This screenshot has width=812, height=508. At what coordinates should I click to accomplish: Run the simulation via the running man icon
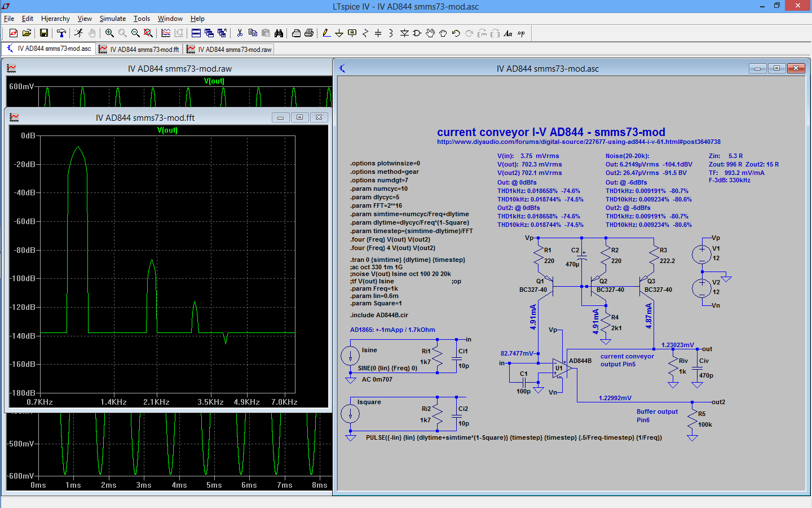pos(78,33)
